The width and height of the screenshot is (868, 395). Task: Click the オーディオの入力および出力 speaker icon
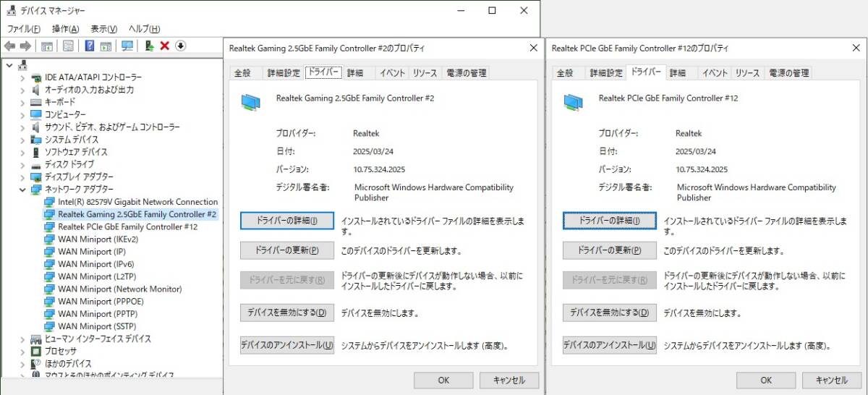click(36, 90)
